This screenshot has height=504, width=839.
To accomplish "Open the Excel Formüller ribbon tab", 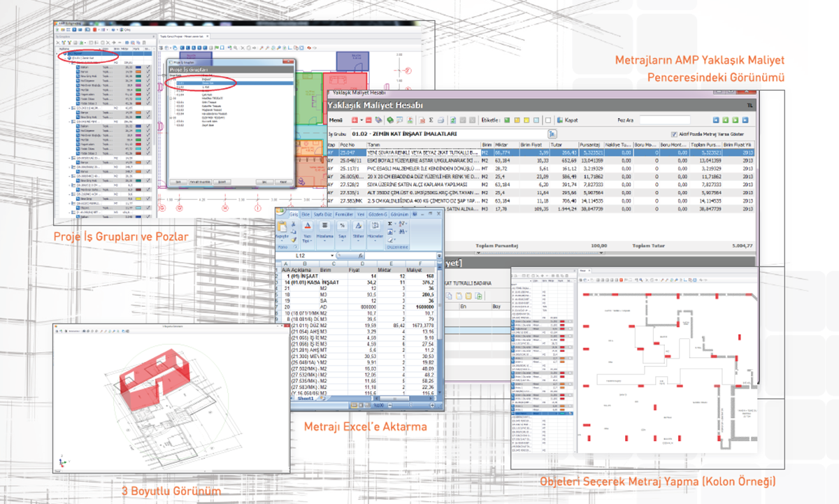I will pyautogui.click(x=344, y=214).
